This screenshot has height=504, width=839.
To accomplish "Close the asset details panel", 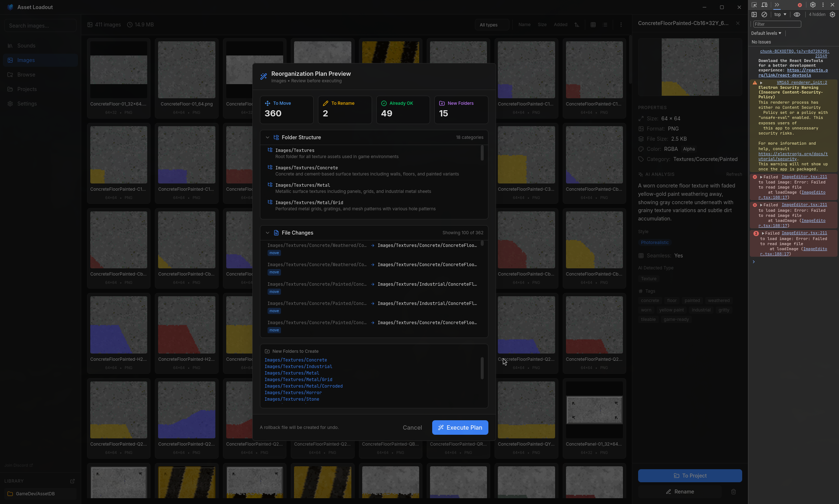I will (x=737, y=23).
